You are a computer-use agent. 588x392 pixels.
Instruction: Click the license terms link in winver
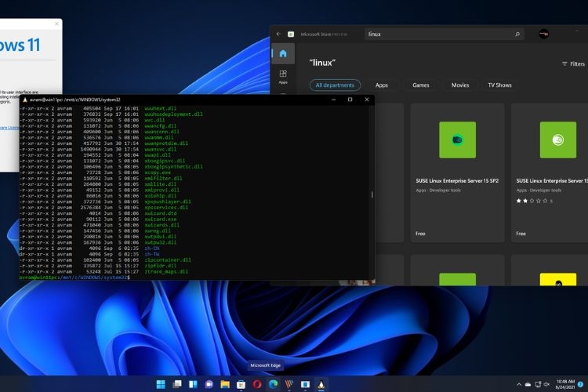(x=9, y=128)
